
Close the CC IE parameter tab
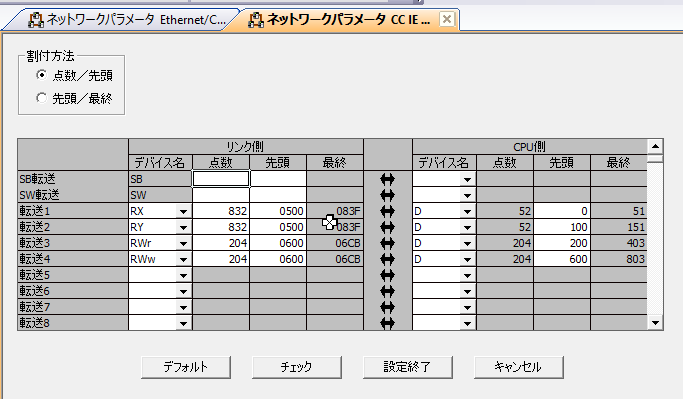tap(447, 19)
